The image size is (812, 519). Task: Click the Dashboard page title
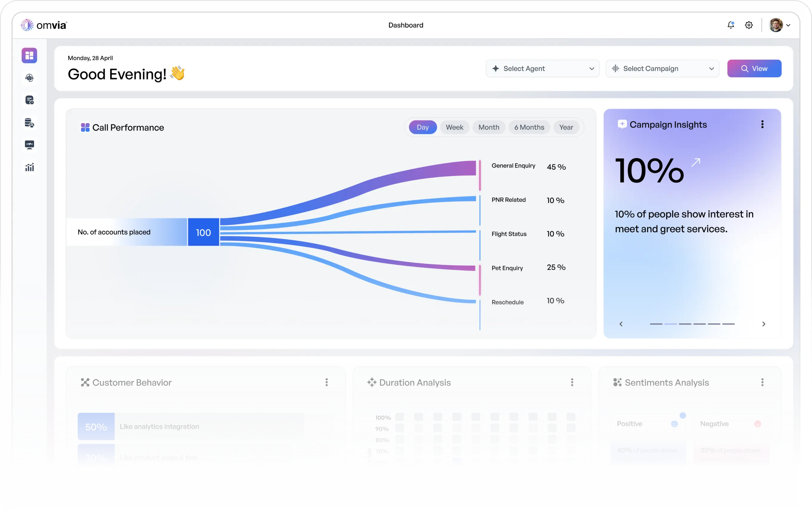pyautogui.click(x=406, y=25)
